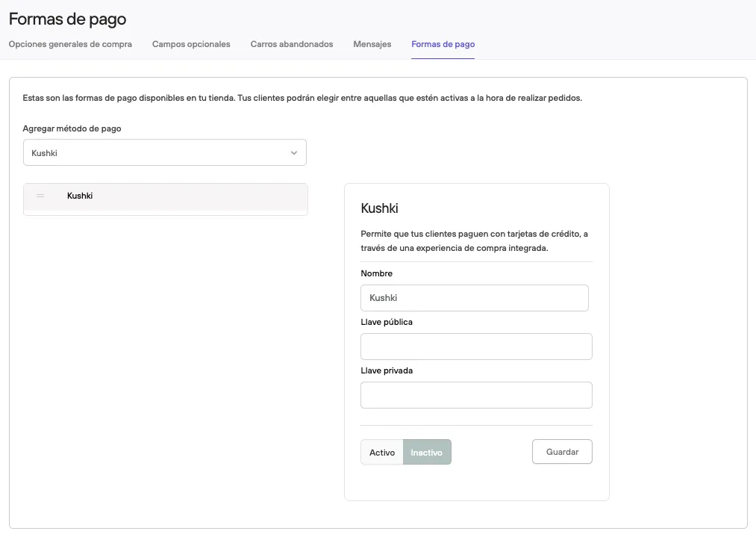
Task: Open the Mensajes tab
Action: (372, 44)
